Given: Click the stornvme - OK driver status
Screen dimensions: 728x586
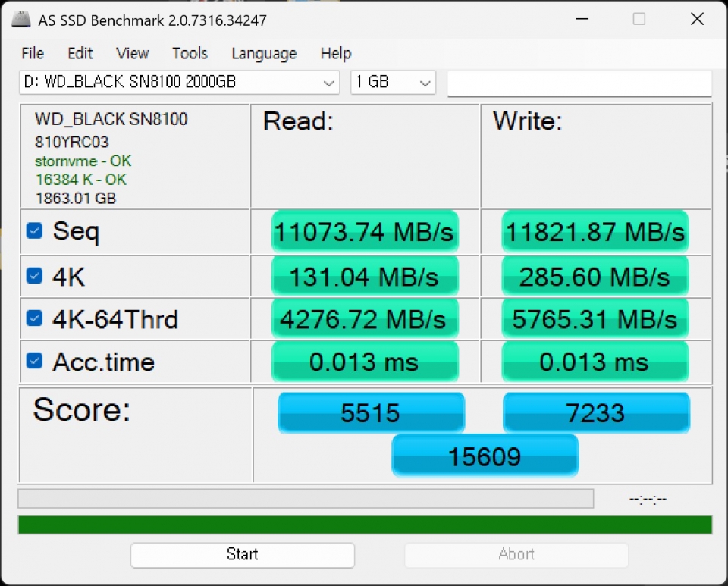Looking at the screenshot, I should (83, 161).
